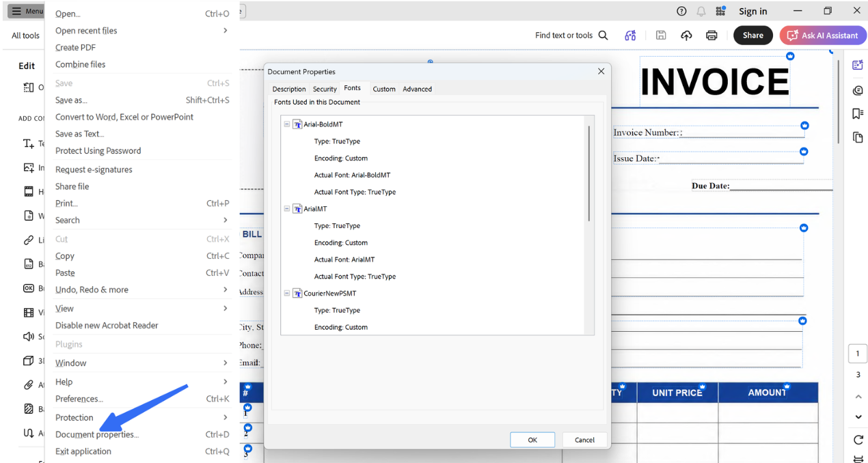This screenshot has width=868, height=463.
Task: Switch to the Advanced tab
Action: (417, 89)
